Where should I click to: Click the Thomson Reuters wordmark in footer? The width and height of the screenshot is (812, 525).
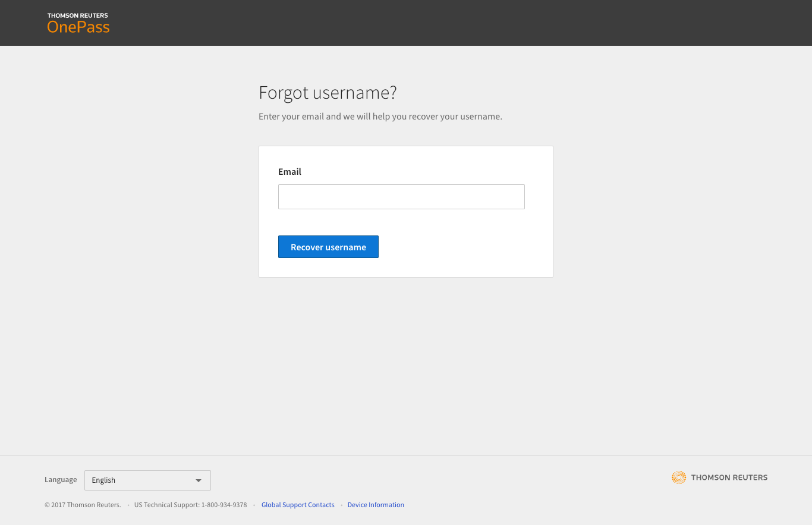click(729, 477)
